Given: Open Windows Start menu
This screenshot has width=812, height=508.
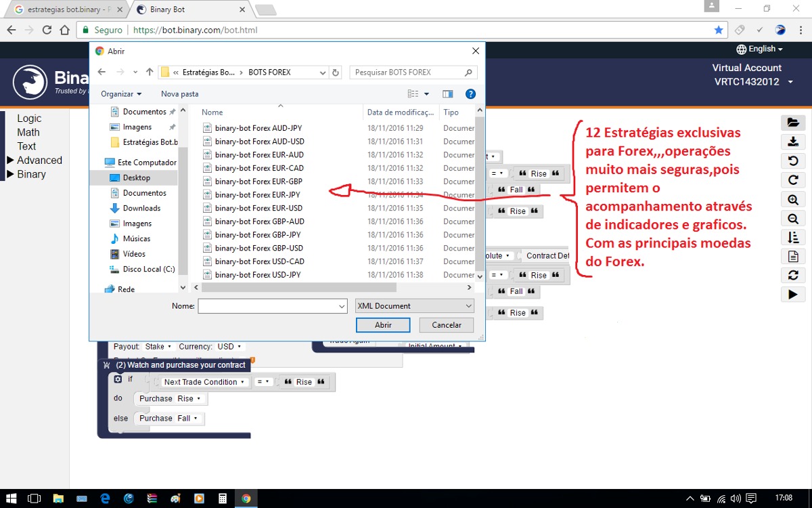Looking at the screenshot, I should (x=12, y=499).
